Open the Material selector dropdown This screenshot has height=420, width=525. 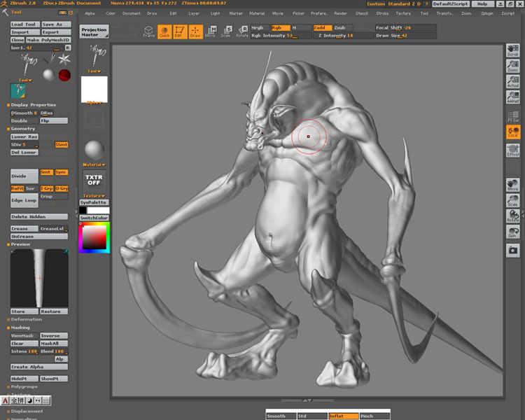point(94,164)
